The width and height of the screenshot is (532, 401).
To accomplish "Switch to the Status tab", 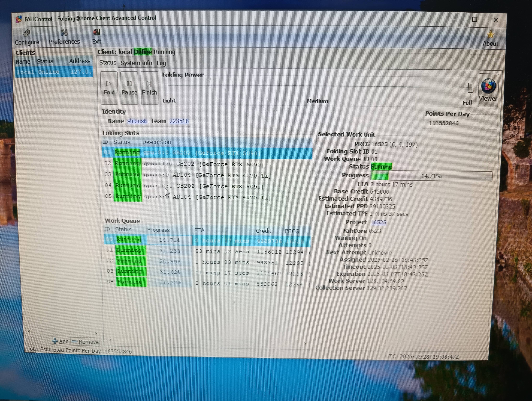I will [107, 62].
